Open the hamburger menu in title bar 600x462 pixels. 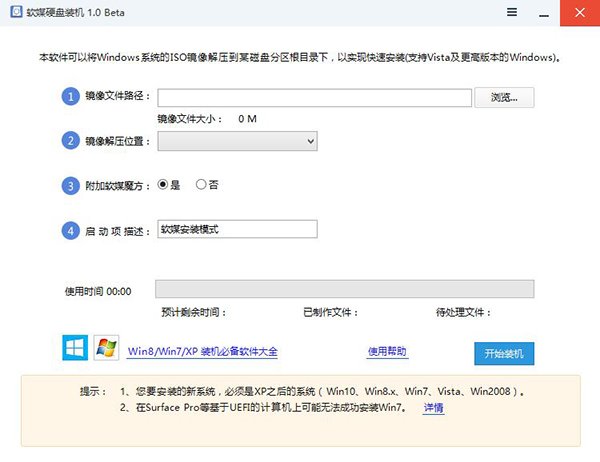click(512, 13)
